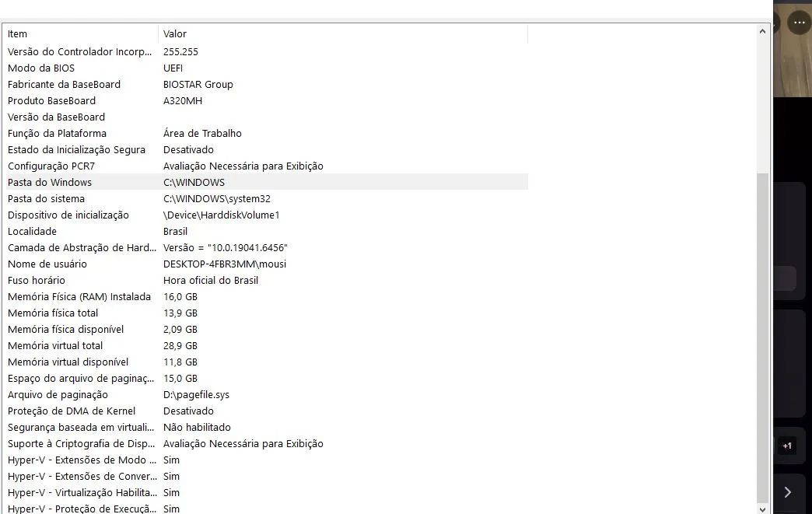Select the Arquivo de paginação row
The height and width of the screenshot is (514, 812).
tap(266, 394)
